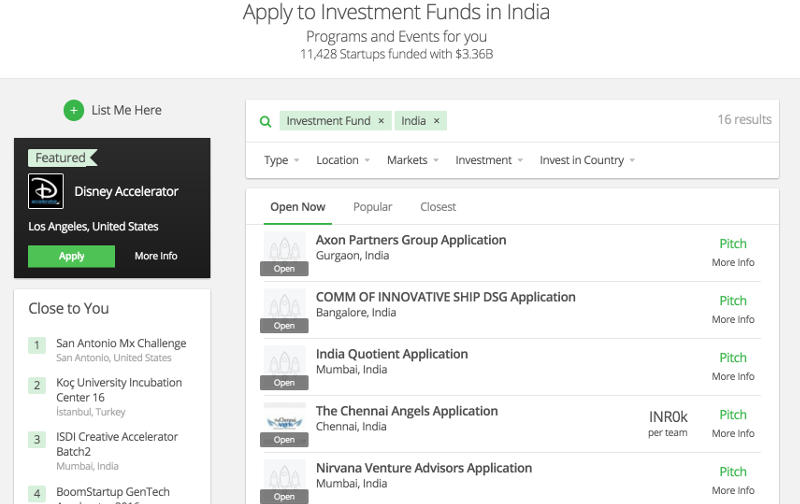
Task: Switch to the Closest tab
Action: coord(438,207)
